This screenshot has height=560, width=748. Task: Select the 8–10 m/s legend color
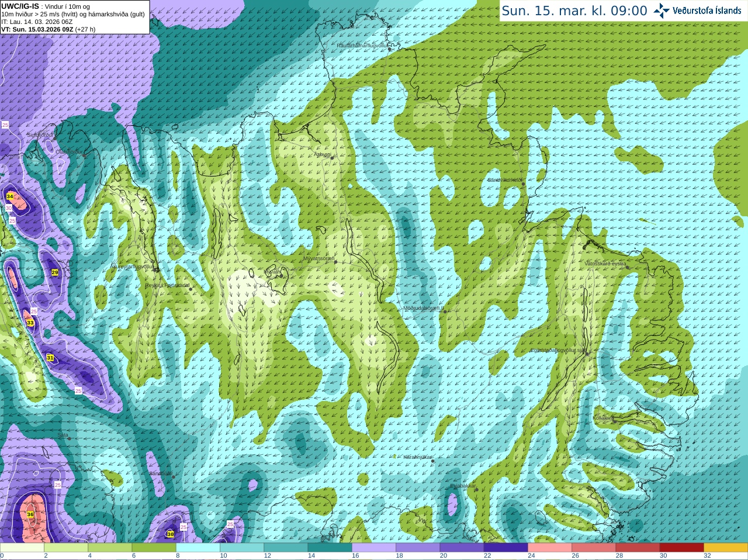coord(198,548)
